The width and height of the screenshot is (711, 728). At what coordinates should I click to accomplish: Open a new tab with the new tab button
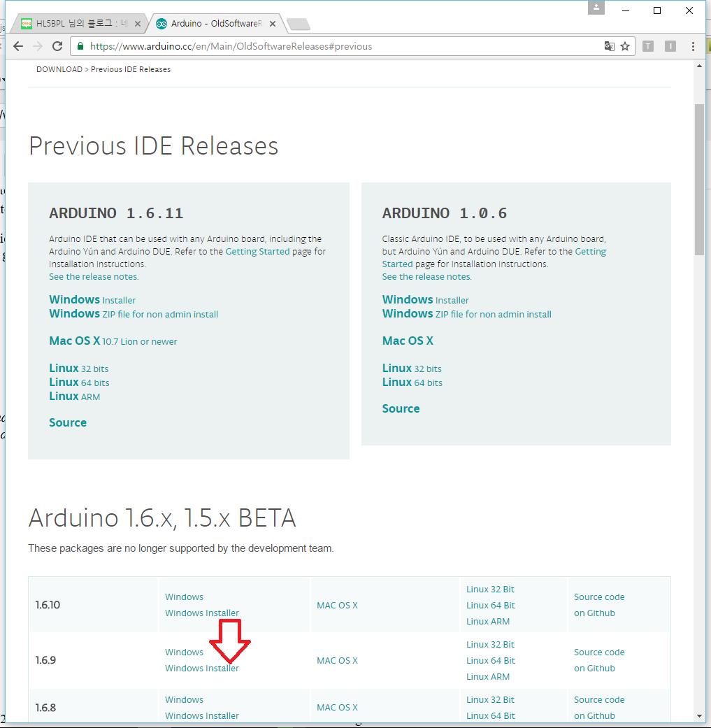[299, 24]
